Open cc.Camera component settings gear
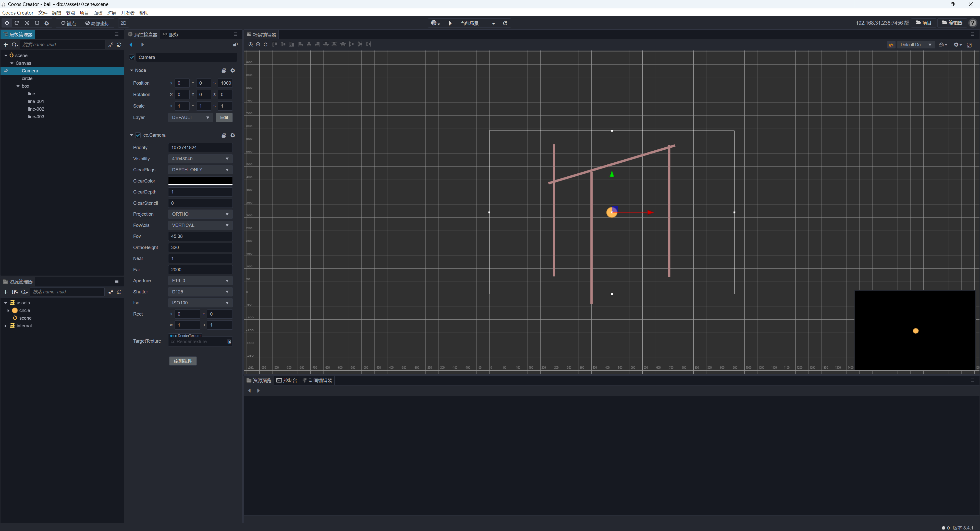Screen dimensions: 980x531 pos(233,135)
